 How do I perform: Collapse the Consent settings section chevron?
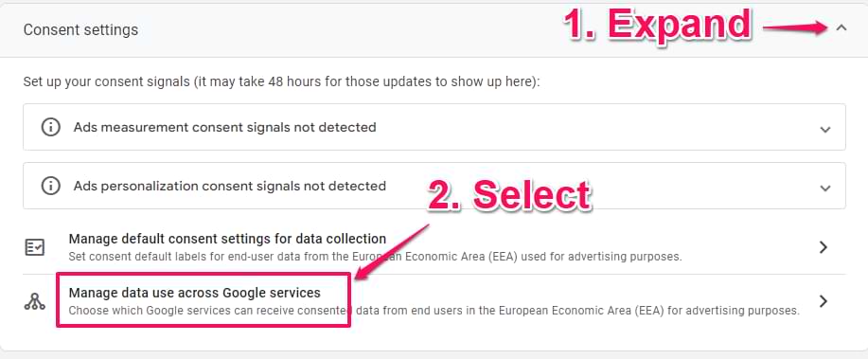pyautogui.click(x=841, y=27)
